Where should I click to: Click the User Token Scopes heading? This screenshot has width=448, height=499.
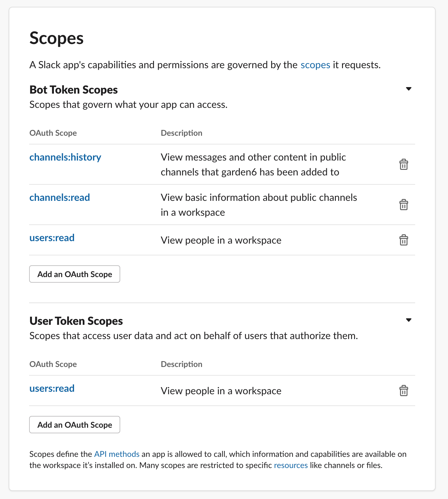(x=76, y=321)
